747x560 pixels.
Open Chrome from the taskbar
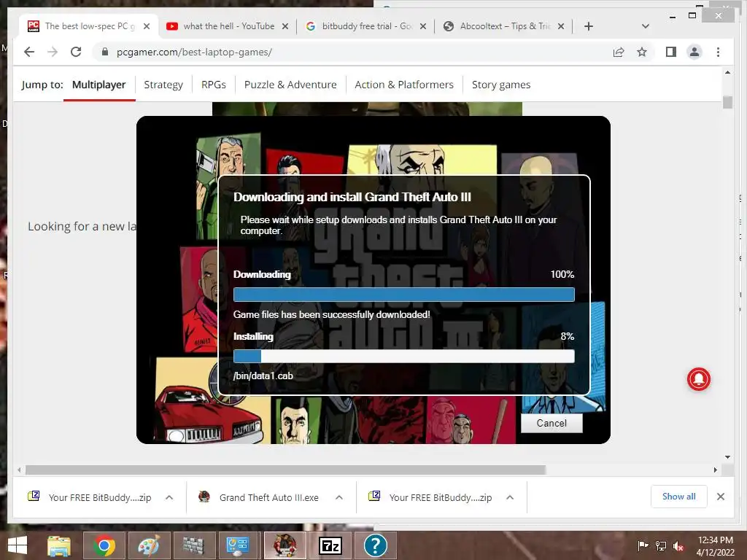104,545
